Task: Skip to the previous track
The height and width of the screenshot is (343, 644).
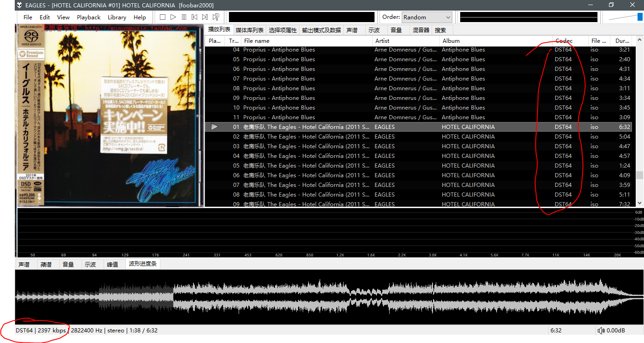Action: pyautogui.click(x=194, y=17)
